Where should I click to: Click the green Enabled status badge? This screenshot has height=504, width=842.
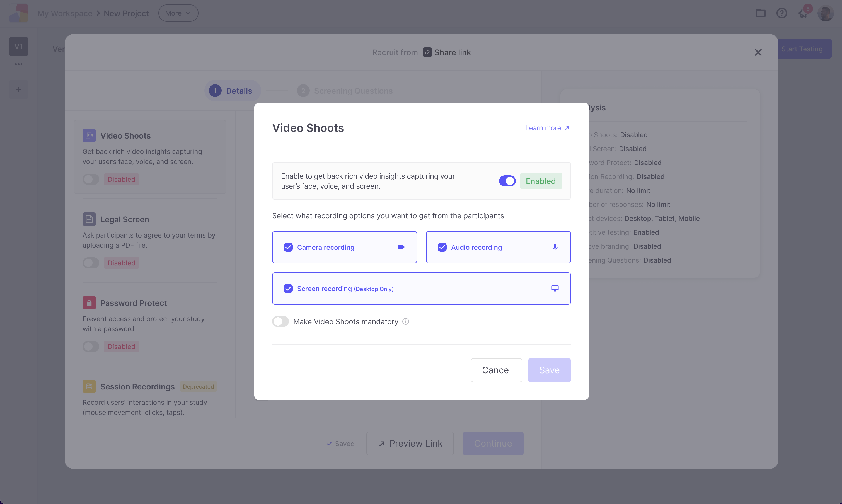(x=541, y=181)
